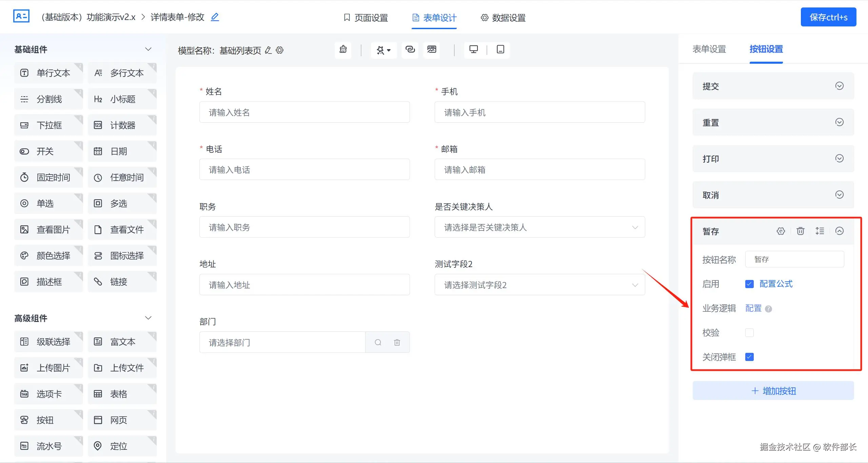This screenshot has width=868, height=463.
Task: Expand the 提交 button panel
Action: pos(839,86)
